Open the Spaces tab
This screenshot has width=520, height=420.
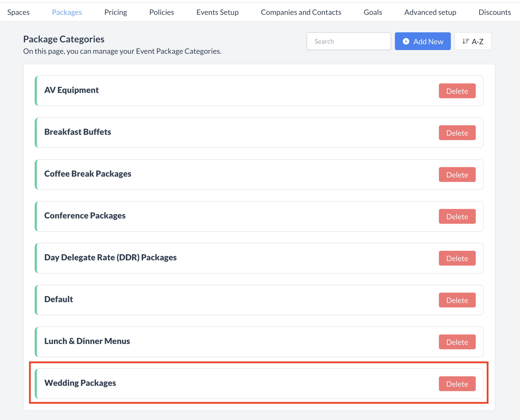tap(18, 12)
